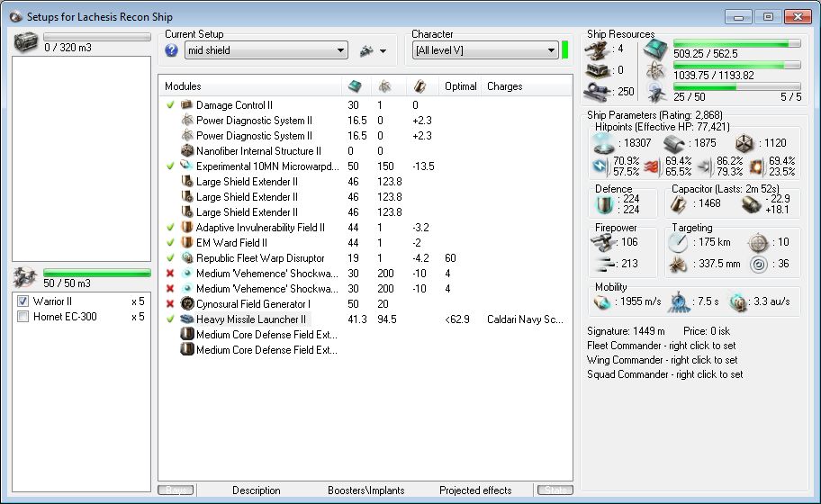Check the Hornet EC-300 drone checkbox
Image resolution: width=821 pixels, height=504 pixels.
[23, 317]
